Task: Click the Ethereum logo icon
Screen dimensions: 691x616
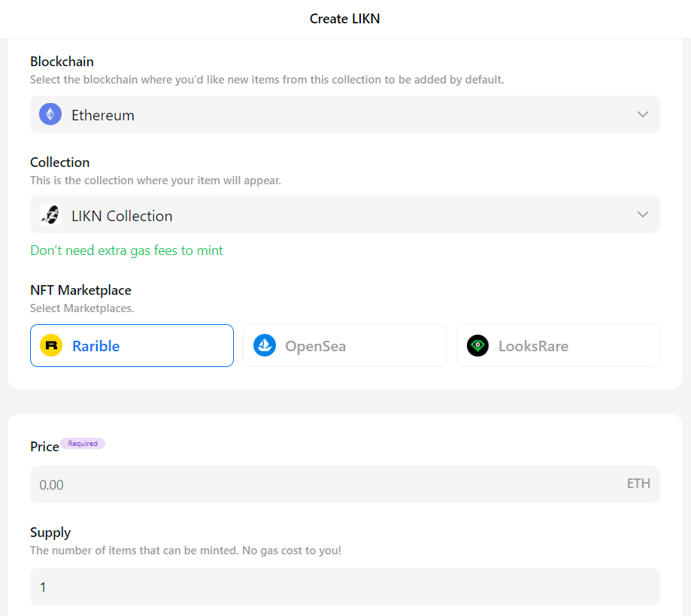Action: (x=50, y=114)
